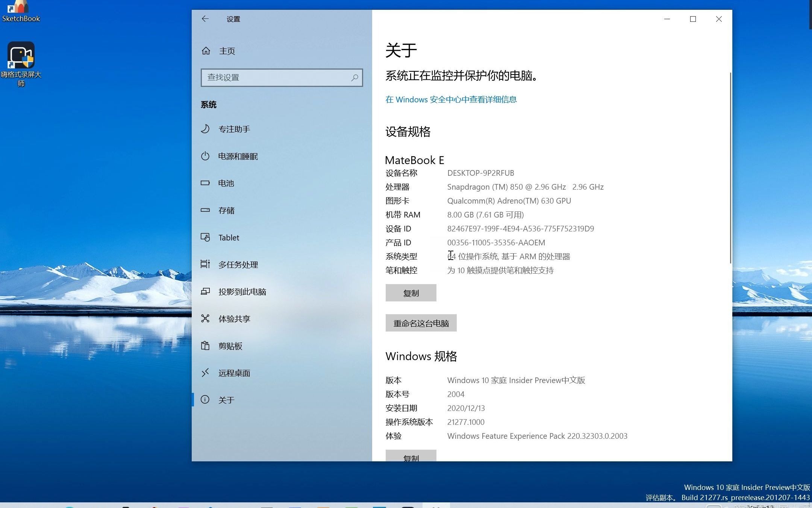
Task: Open the SketchBook desktop shortcut
Action: 21,11
